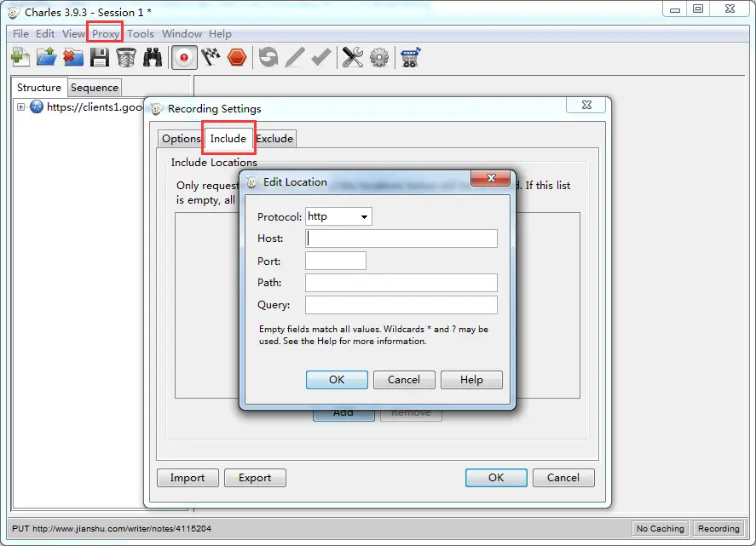Viewport: 756px width, 546px height.
Task: Click the Settings gear toolbar icon
Action: 379,58
